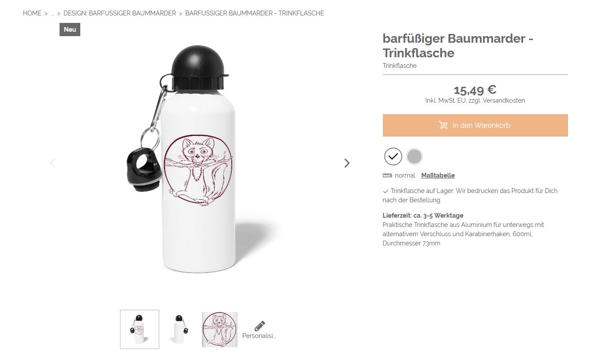The image size is (595, 364).
Task: Open Barfussiger Baummarder - Trinkflasche breadcrumb
Action: pos(254,13)
